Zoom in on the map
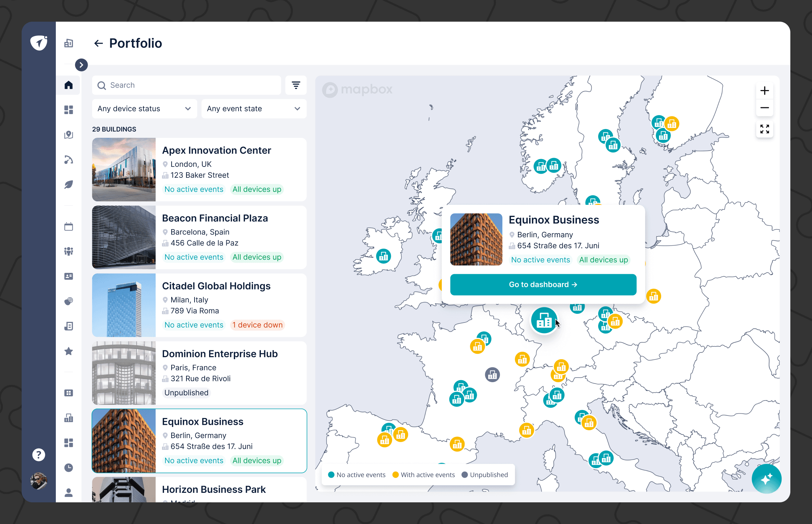 764,90
